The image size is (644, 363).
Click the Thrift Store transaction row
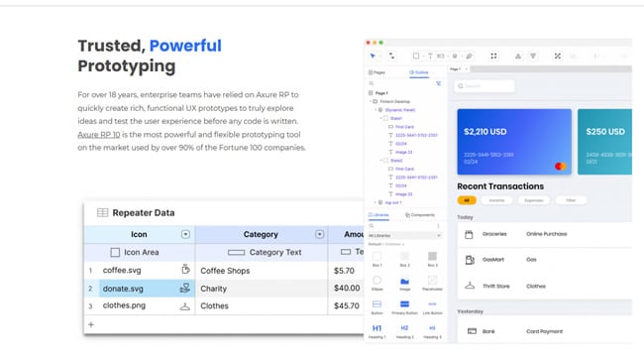pyautogui.click(x=545, y=286)
